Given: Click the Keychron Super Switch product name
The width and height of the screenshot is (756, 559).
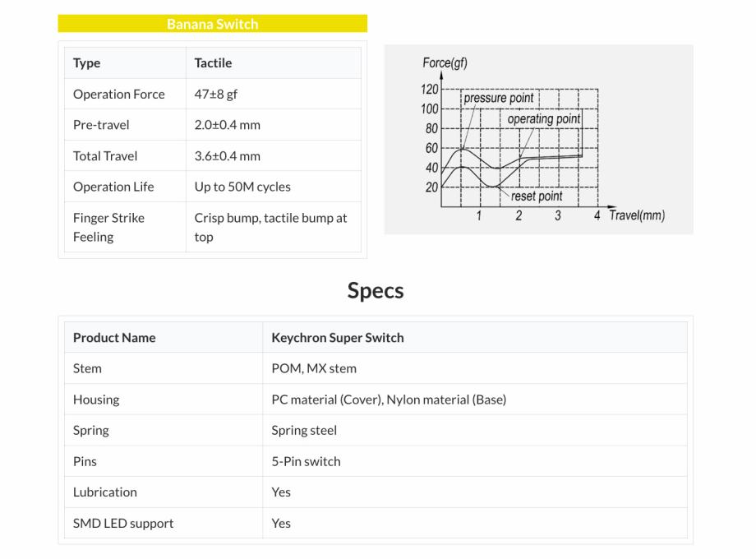Looking at the screenshot, I should [338, 338].
